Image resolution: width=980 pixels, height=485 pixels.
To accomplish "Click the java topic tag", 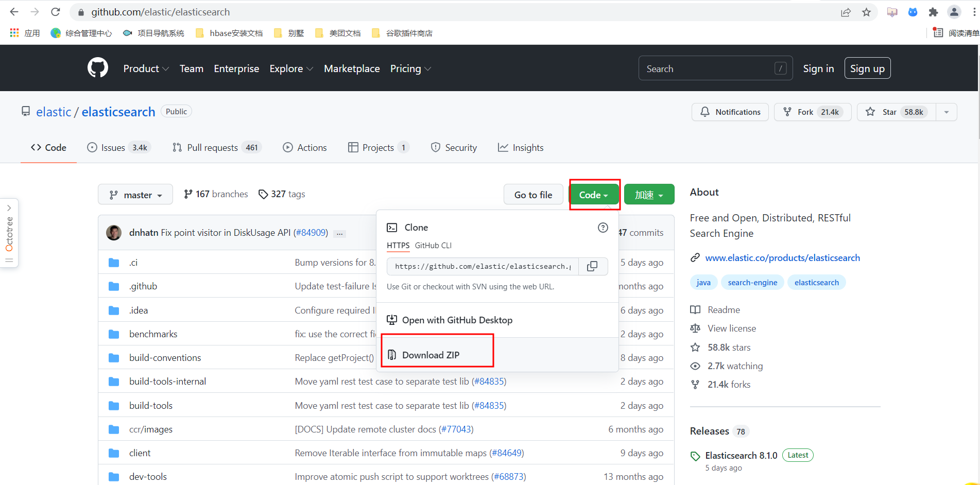I will pyautogui.click(x=703, y=283).
